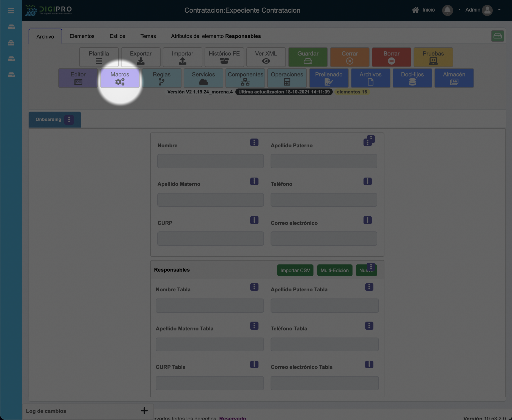Screen dimensions: 512x420
Task: Open Onboarding tab options menu
Action: (x=69, y=120)
